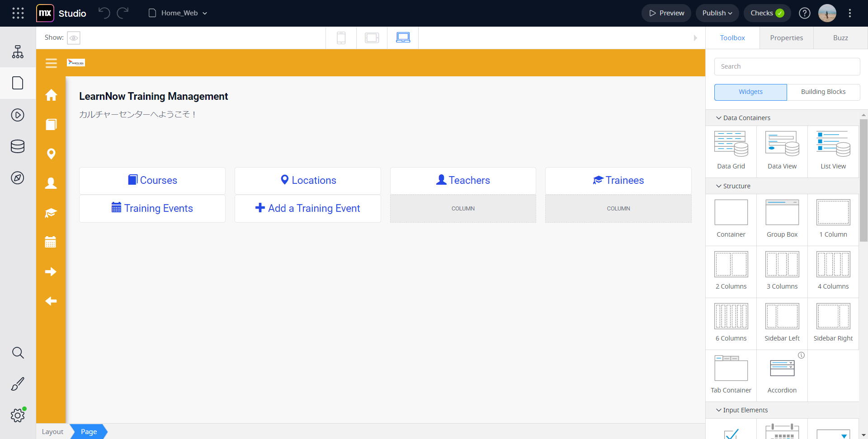Click the Preview button
The height and width of the screenshot is (439, 868).
pyautogui.click(x=666, y=13)
